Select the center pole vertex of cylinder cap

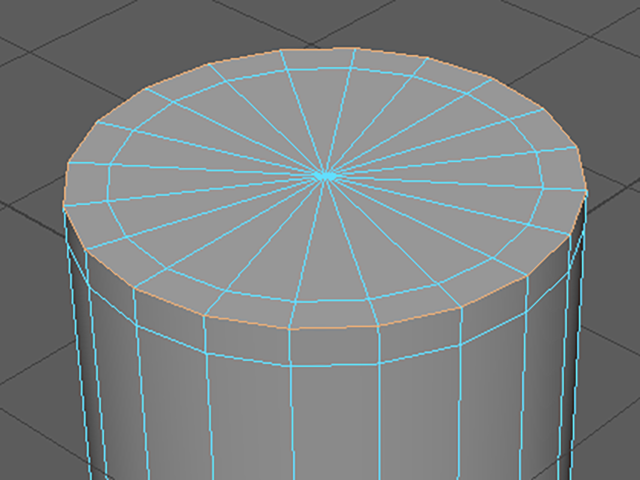(325, 176)
